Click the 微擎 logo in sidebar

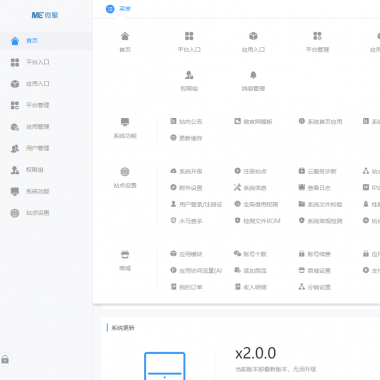coord(45,15)
